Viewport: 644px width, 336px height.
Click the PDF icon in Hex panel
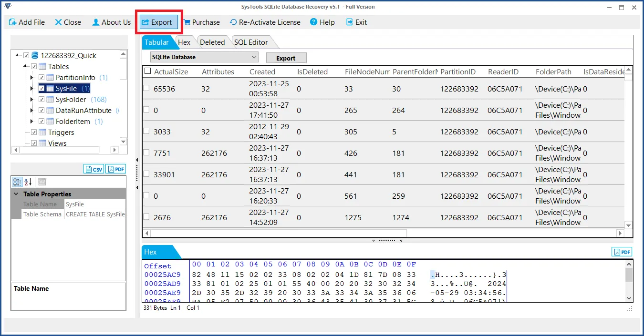(x=622, y=252)
